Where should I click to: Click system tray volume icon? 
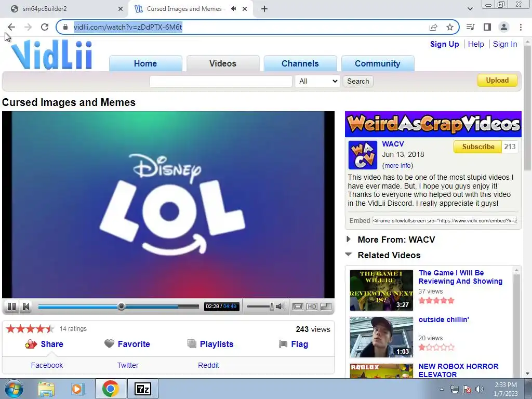pyautogui.click(x=480, y=389)
